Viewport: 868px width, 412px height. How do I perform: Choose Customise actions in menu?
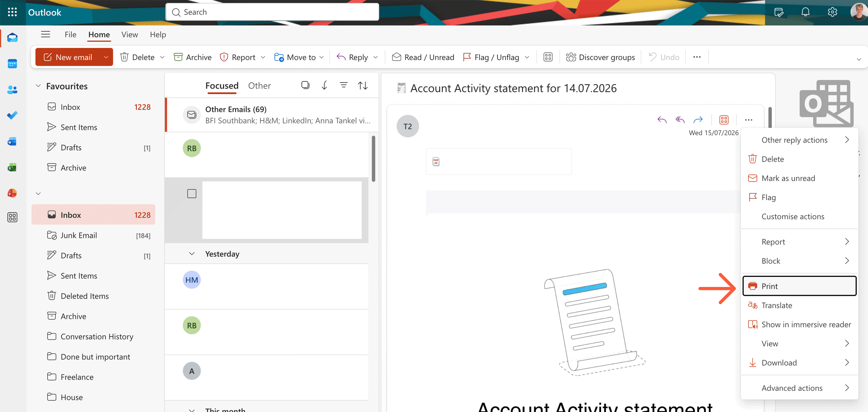[x=799, y=216]
